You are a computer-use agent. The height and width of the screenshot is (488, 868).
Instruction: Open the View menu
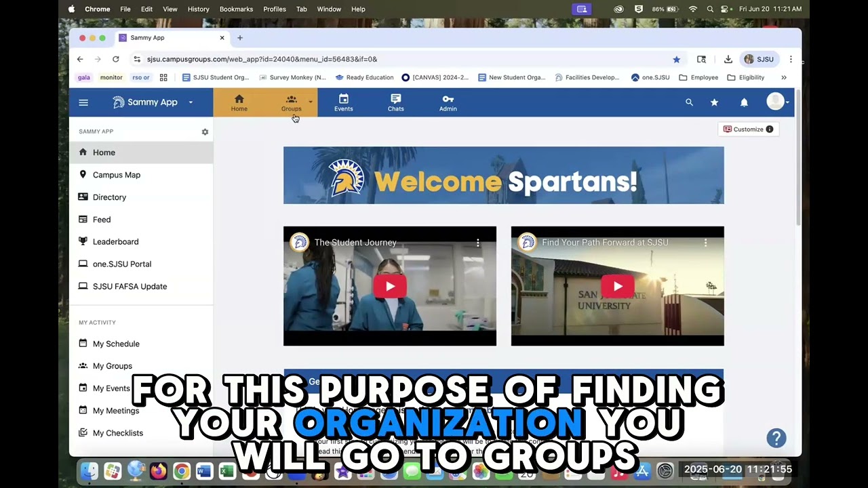pos(170,9)
